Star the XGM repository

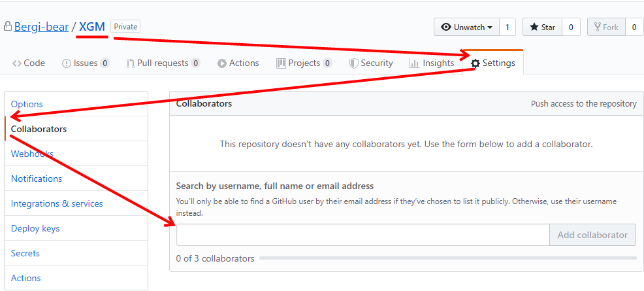pos(542,27)
